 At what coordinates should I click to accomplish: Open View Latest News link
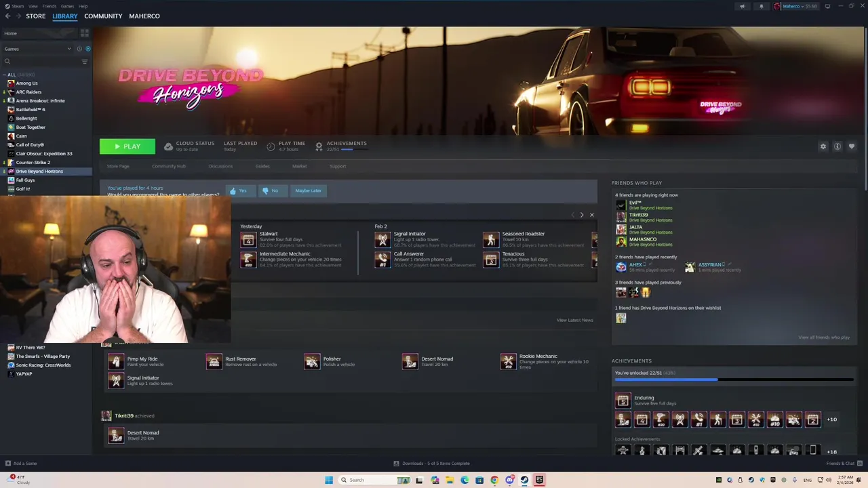574,320
